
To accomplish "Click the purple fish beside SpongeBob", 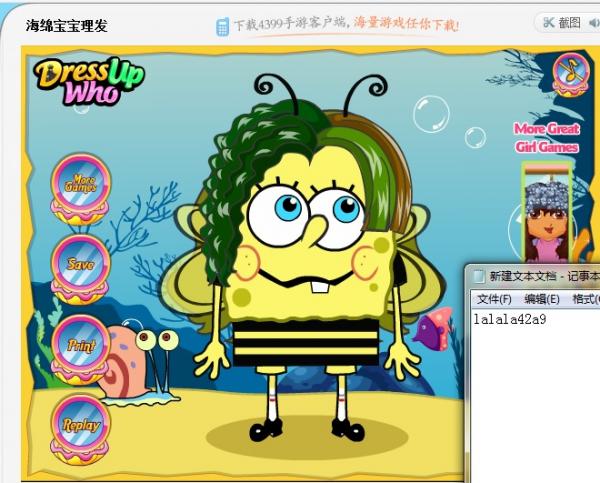I will (x=432, y=330).
